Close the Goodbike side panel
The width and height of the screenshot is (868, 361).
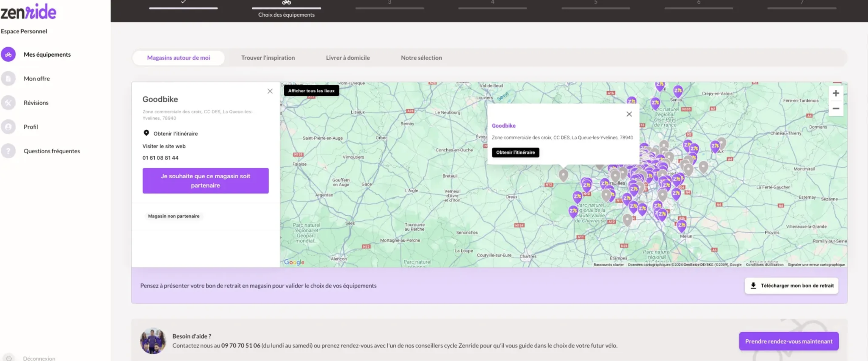point(270,91)
